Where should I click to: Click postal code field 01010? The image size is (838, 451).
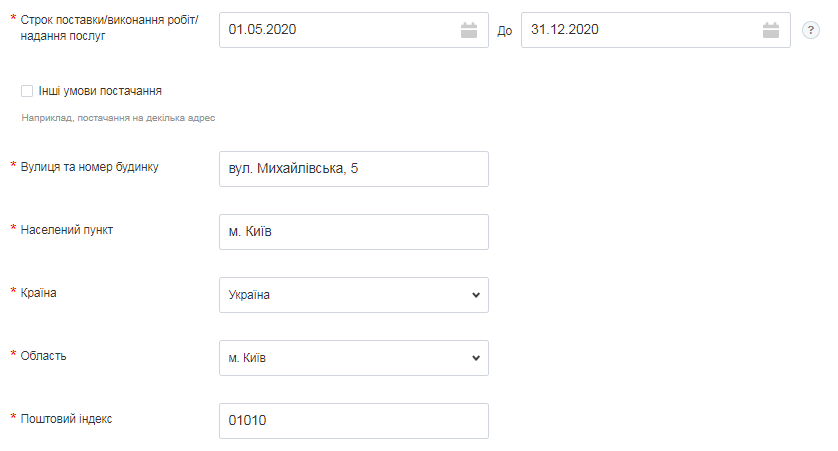coord(353,421)
